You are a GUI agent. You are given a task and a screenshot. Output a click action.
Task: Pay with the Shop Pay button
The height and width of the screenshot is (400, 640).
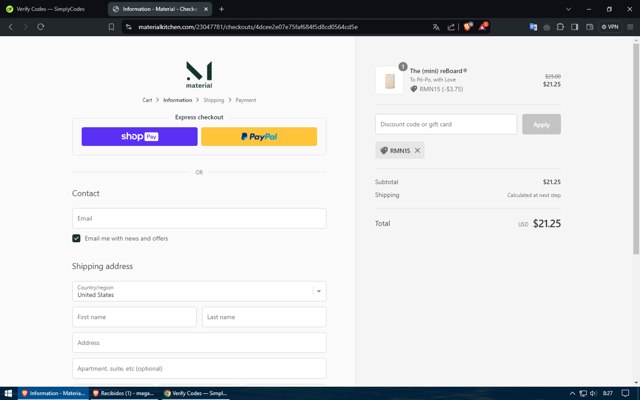pos(140,136)
